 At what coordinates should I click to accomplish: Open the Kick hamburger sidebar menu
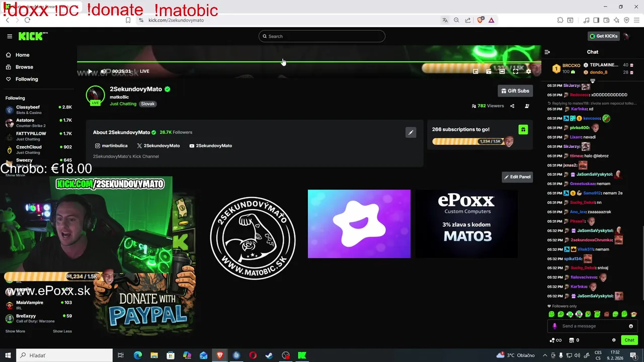click(10, 36)
